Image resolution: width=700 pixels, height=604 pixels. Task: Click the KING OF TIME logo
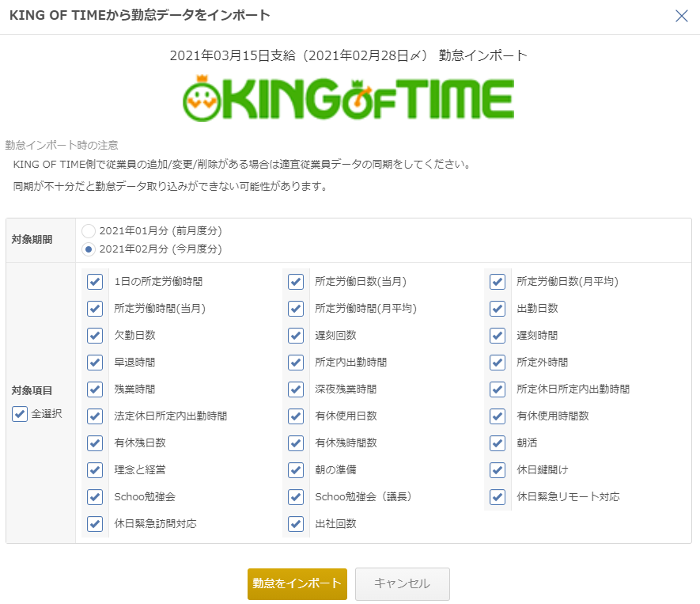[349, 98]
